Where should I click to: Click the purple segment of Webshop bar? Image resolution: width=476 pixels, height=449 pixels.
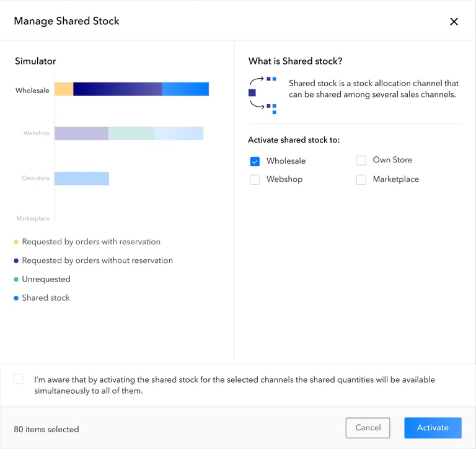(x=81, y=133)
